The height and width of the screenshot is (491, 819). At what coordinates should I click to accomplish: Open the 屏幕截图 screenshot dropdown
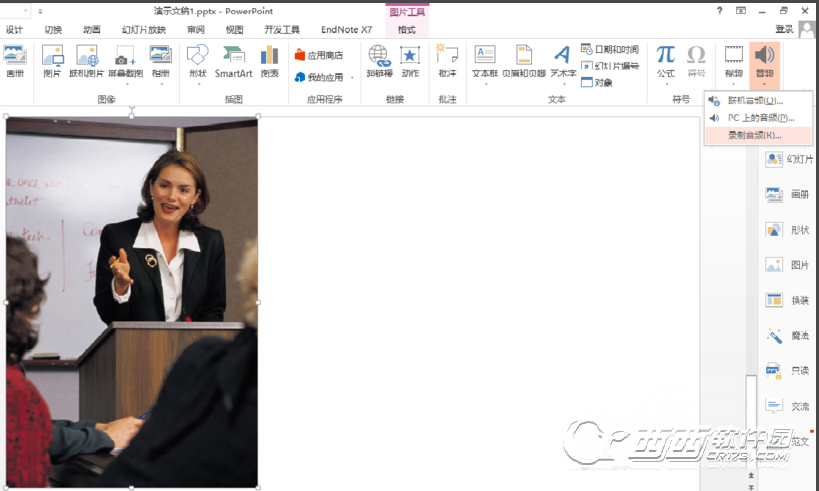(125, 84)
